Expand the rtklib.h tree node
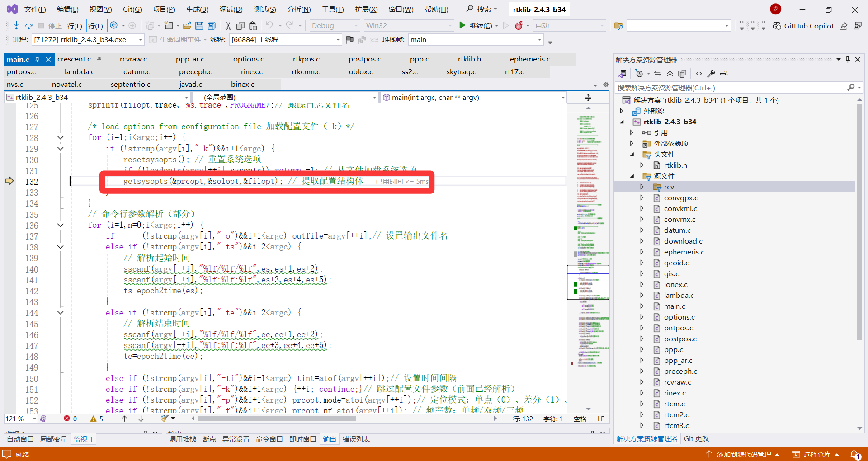Image resolution: width=868 pixels, height=461 pixels. pyautogui.click(x=642, y=165)
